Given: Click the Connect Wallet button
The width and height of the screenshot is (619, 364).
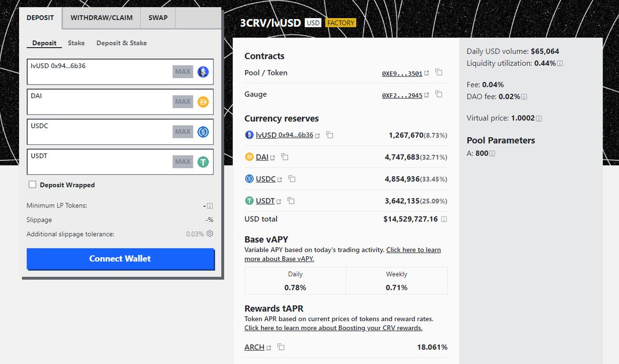Looking at the screenshot, I should 120,259.
